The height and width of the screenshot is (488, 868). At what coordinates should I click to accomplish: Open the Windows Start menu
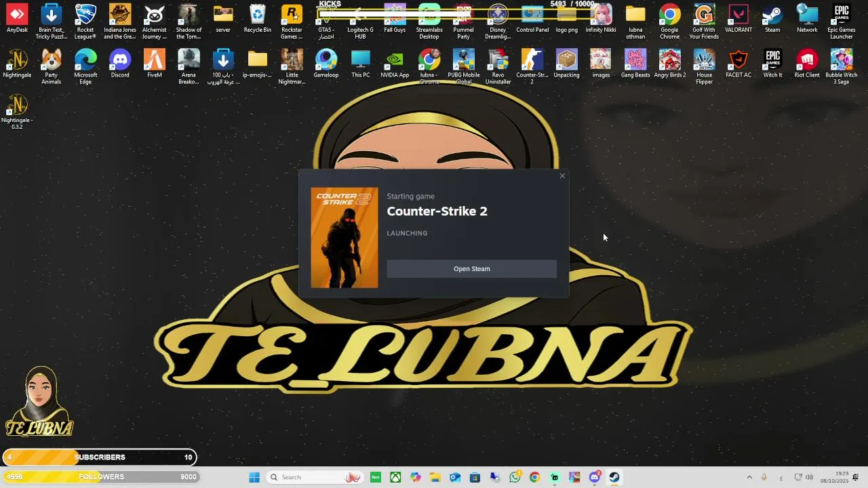point(254,477)
